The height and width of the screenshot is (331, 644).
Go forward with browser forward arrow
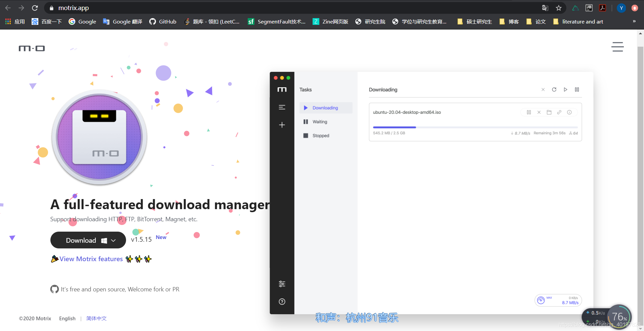point(21,8)
